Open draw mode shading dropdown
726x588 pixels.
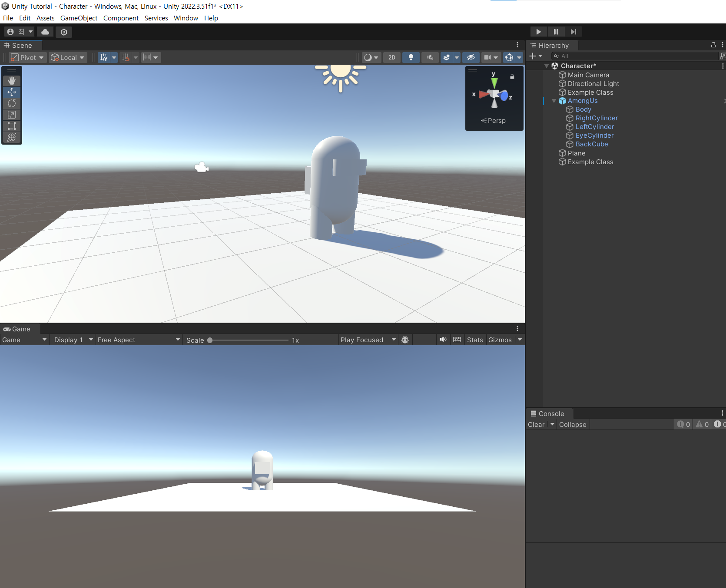pos(371,57)
